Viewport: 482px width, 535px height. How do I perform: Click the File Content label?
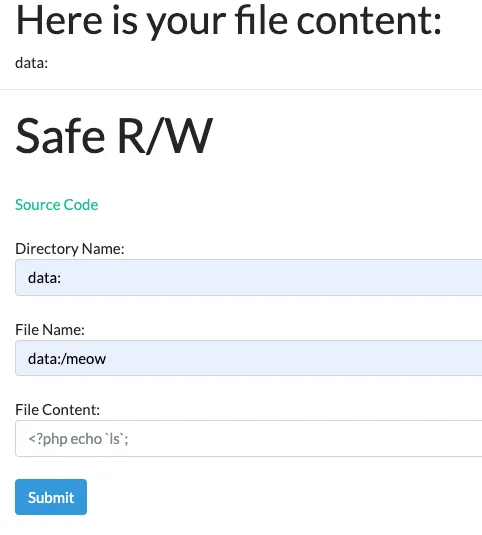(x=57, y=410)
